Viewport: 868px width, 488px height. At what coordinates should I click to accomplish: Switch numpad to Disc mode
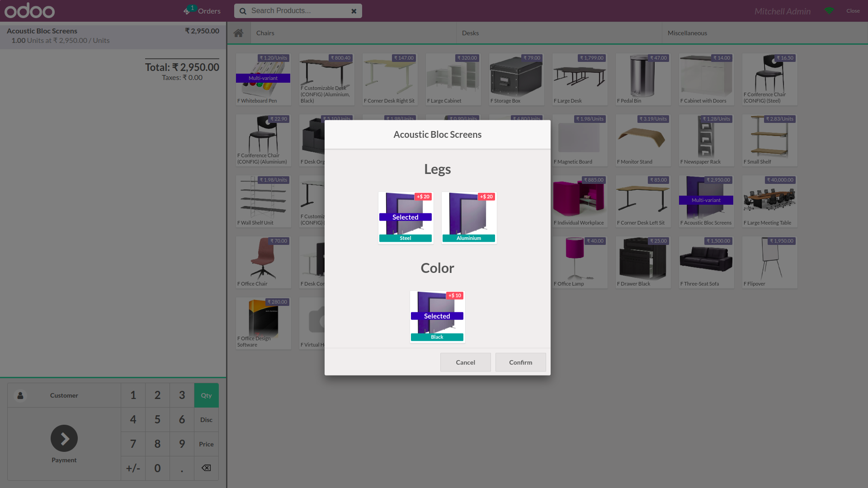click(x=206, y=420)
